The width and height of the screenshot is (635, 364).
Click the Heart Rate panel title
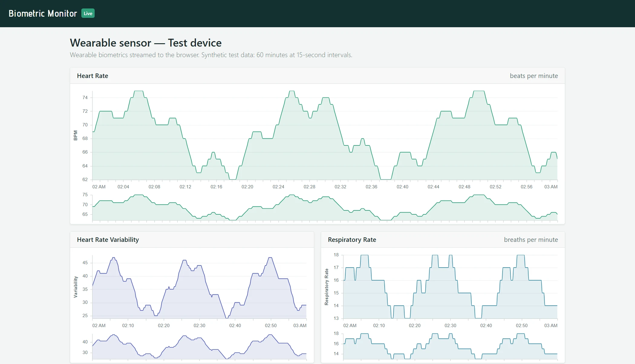[x=93, y=76]
